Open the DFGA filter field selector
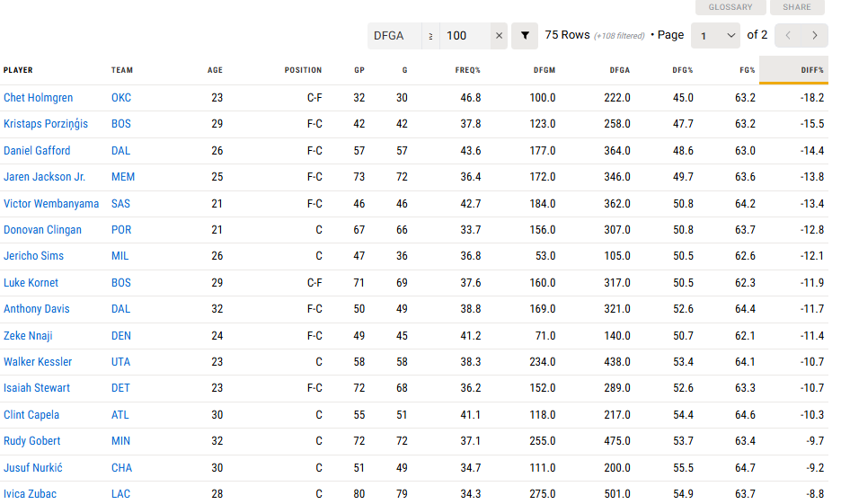 (395, 36)
